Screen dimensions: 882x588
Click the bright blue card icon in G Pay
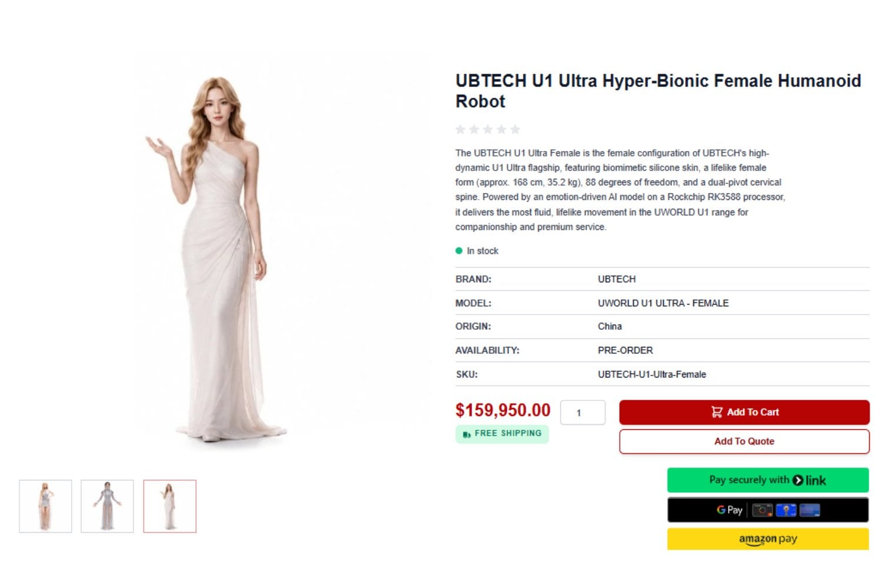786,510
